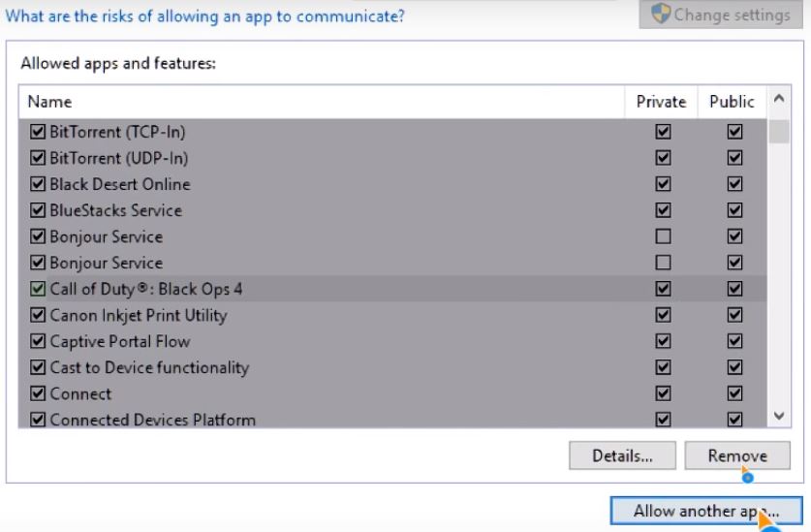The height and width of the screenshot is (532, 811).
Task: Click the vertical scrollbar thumb
Action: tap(779, 132)
